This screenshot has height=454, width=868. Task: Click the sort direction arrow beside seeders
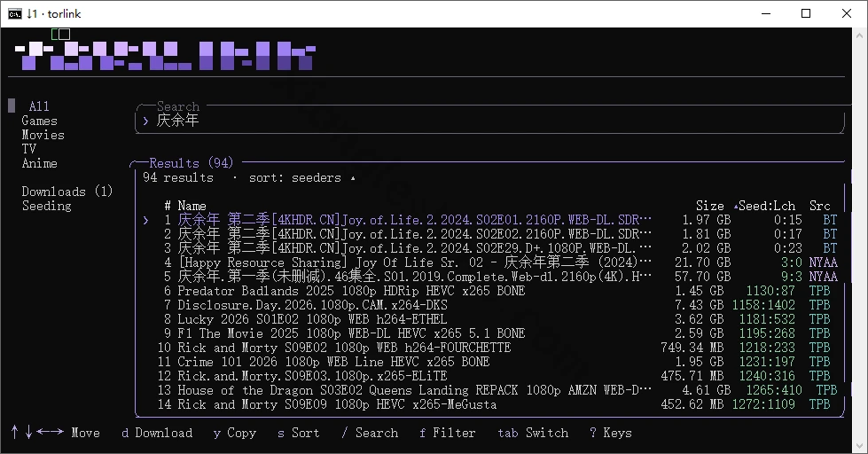(353, 178)
